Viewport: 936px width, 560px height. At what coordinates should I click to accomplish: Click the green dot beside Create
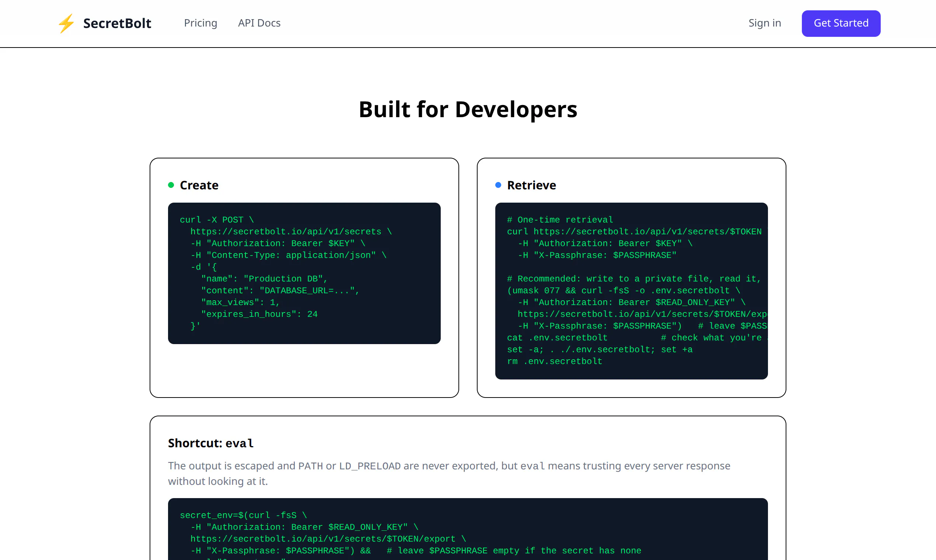tap(171, 185)
